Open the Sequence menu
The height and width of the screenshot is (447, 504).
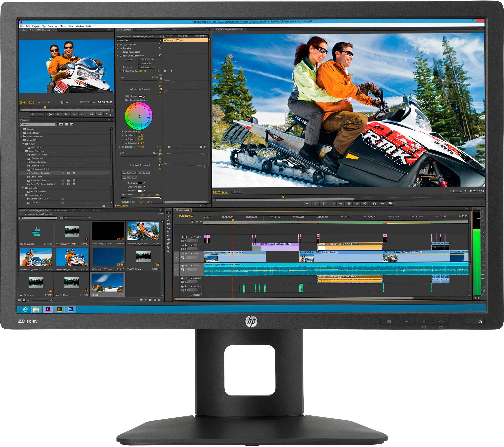(53, 26)
